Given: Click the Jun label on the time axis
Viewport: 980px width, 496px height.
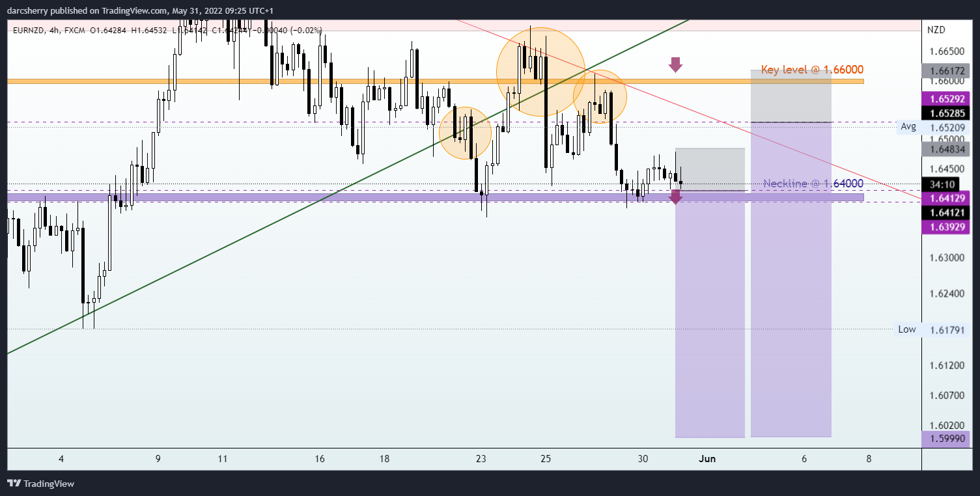Looking at the screenshot, I should point(707,459).
